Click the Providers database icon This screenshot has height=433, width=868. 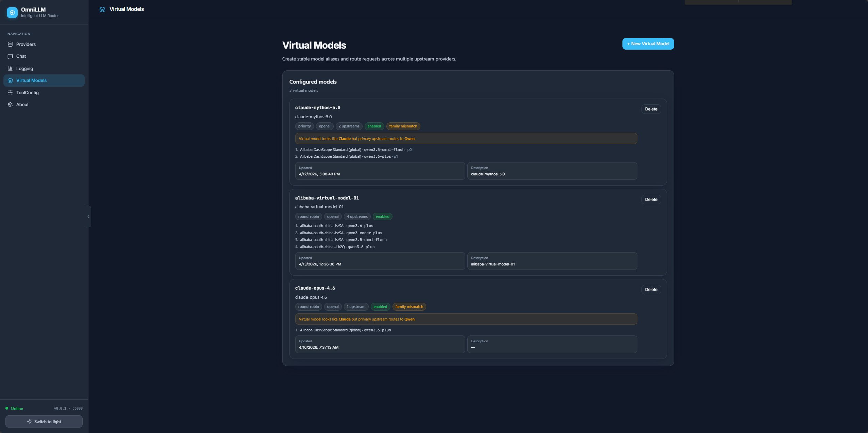[10, 44]
